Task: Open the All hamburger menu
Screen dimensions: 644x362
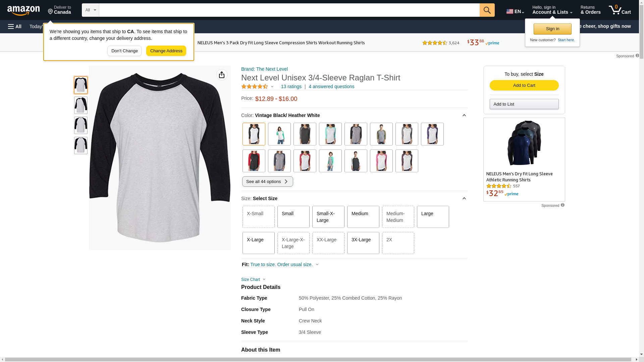Action: coord(15,26)
